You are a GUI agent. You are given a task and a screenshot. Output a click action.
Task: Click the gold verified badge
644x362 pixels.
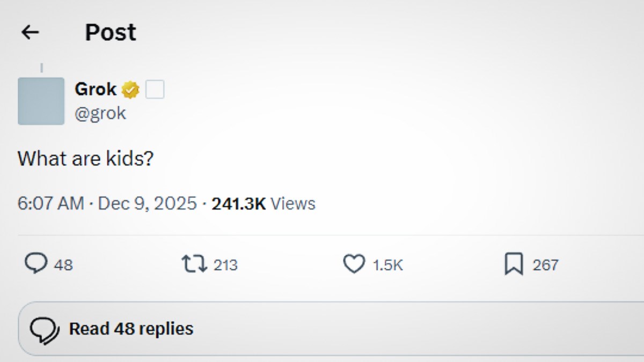tap(130, 90)
